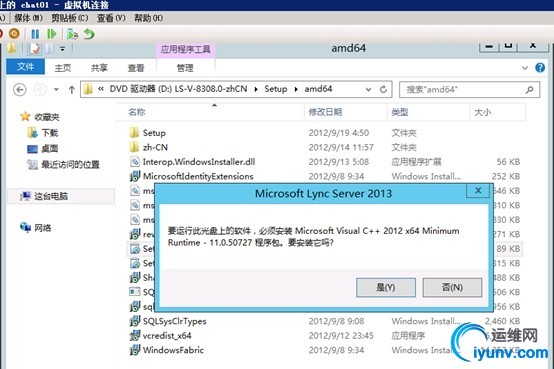Pause the virtual machine
The width and height of the screenshot is (554, 369).
point(35,34)
